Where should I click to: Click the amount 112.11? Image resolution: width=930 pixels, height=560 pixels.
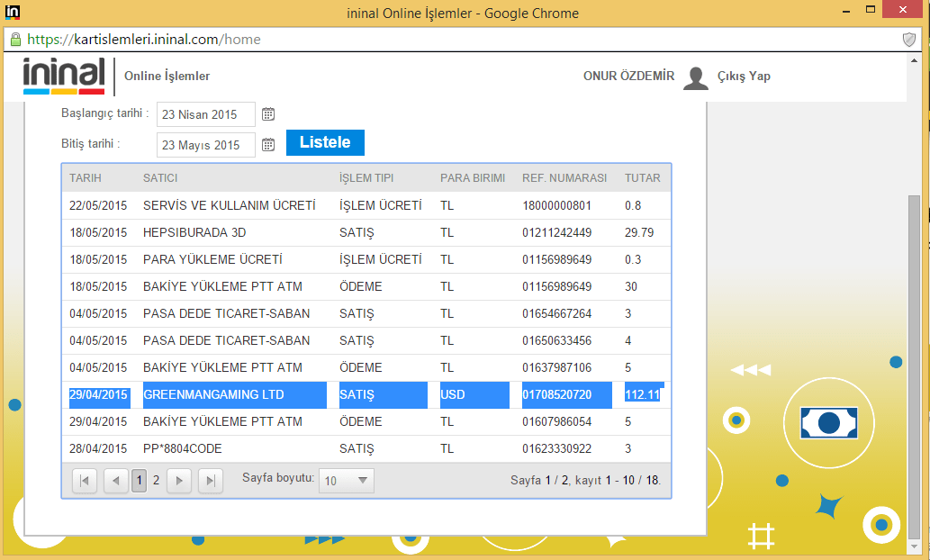pos(642,394)
